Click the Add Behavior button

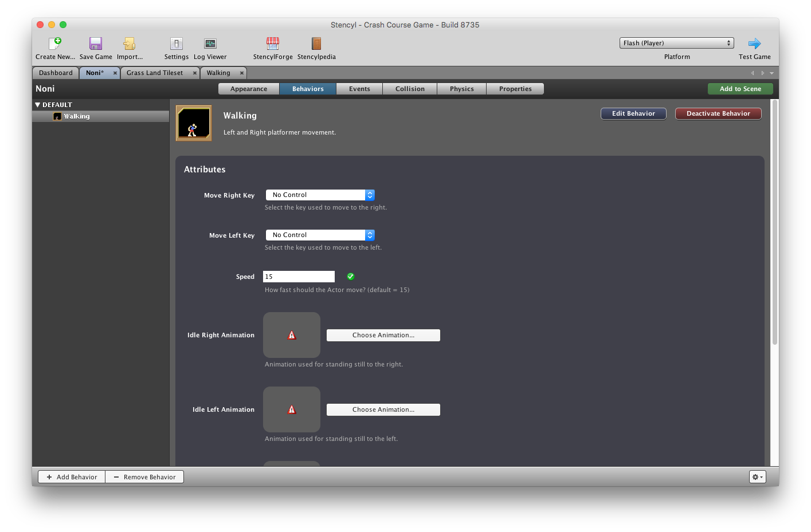(72, 477)
